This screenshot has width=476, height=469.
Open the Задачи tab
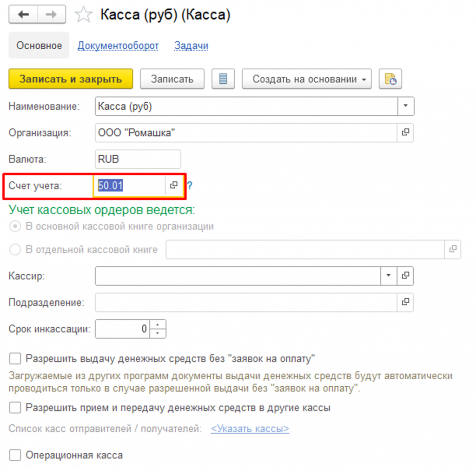[191, 46]
